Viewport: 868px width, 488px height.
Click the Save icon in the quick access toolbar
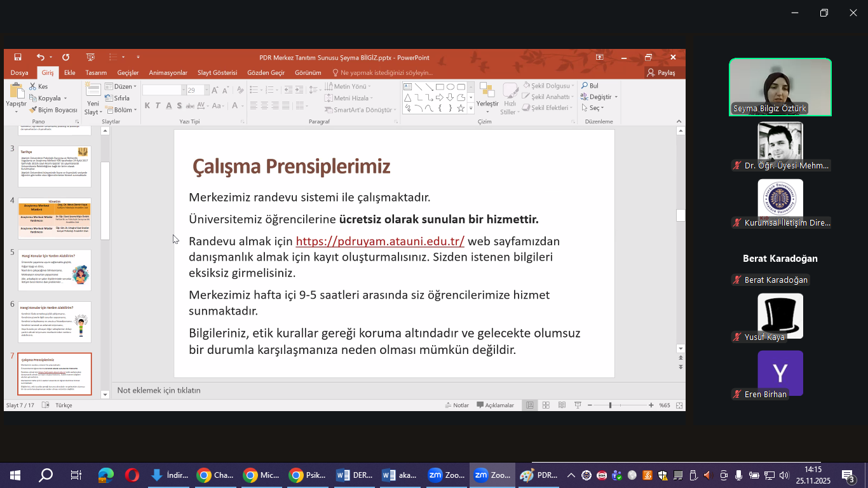click(x=18, y=57)
